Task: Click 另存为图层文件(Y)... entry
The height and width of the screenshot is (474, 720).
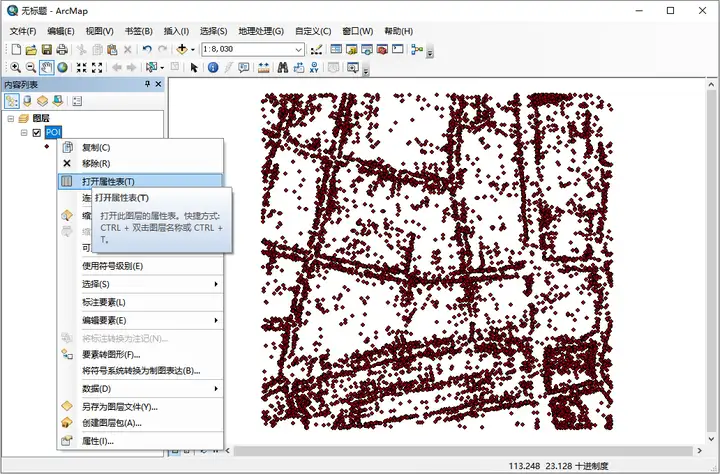Action: 119,406
